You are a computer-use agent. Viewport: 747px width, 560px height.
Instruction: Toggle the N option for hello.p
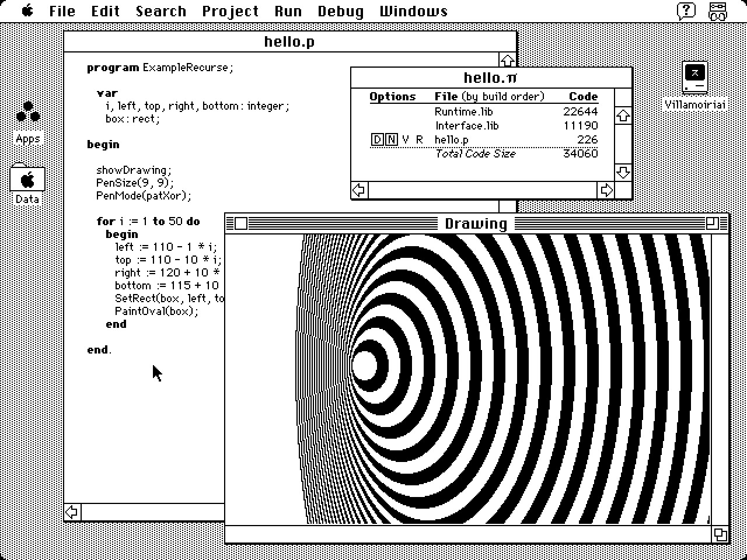(392, 139)
